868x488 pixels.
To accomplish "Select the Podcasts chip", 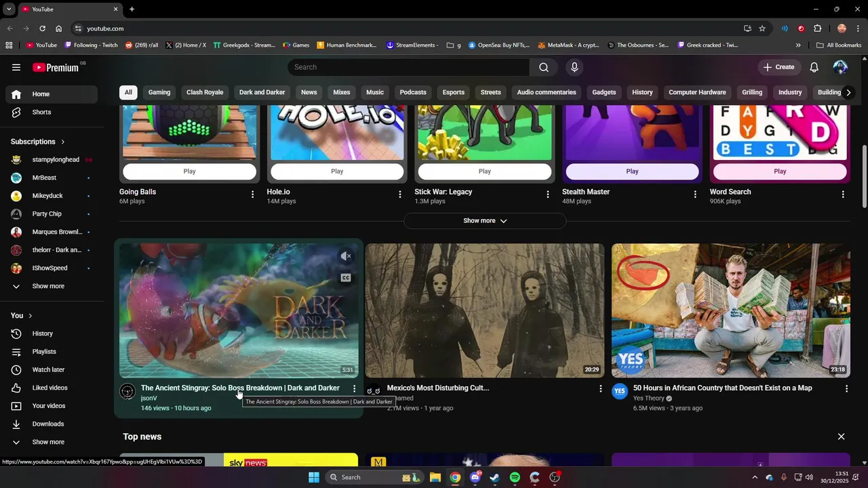I will point(413,92).
